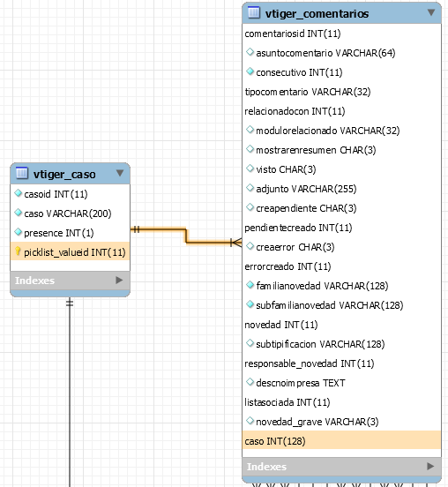
Task: Select the orange relationship line between tables
Action: point(186,236)
